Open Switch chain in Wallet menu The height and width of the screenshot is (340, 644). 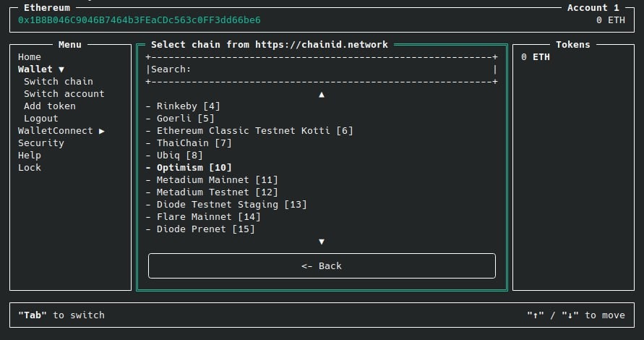[x=59, y=82]
